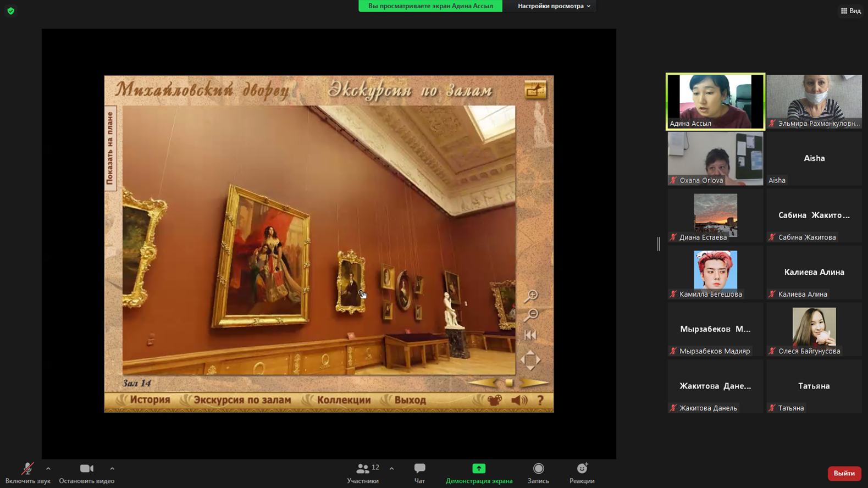Select Мырзабеков Мадияр participant tile
Image resolution: width=868 pixels, height=488 pixels.
pyautogui.click(x=715, y=329)
